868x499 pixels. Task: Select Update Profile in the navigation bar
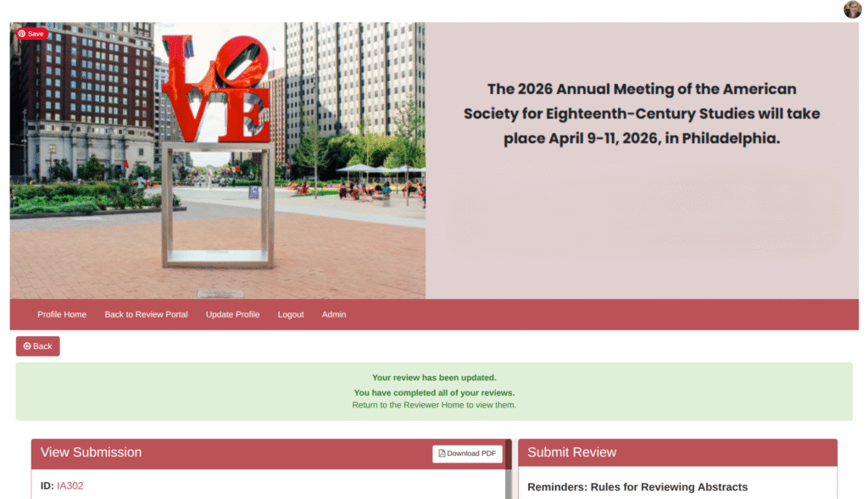coord(232,314)
